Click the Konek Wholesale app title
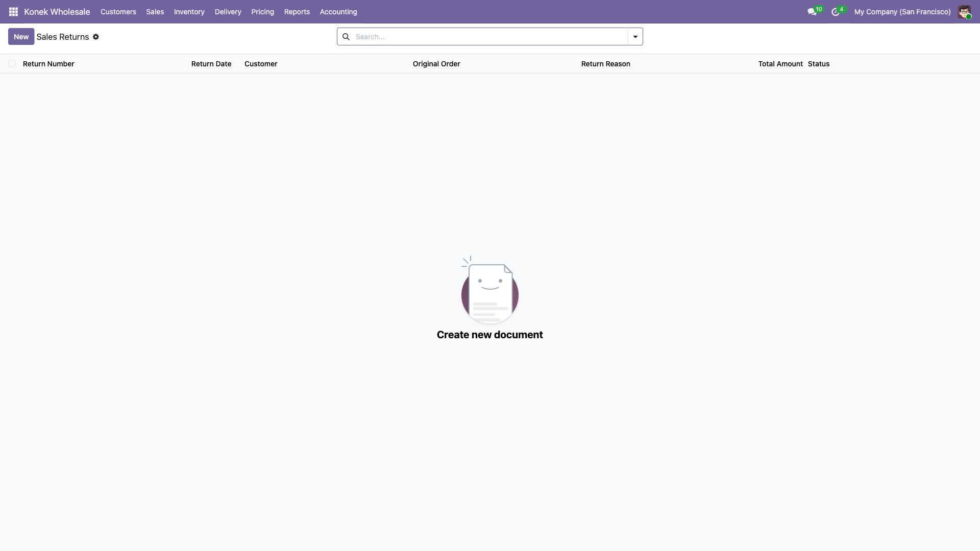 tap(57, 12)
